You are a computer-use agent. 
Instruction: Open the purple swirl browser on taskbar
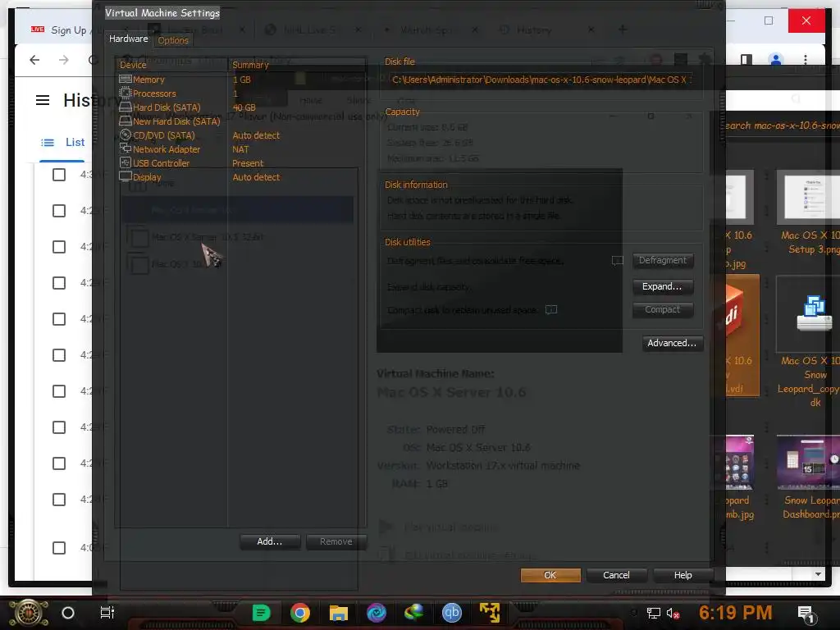point(377,613)
